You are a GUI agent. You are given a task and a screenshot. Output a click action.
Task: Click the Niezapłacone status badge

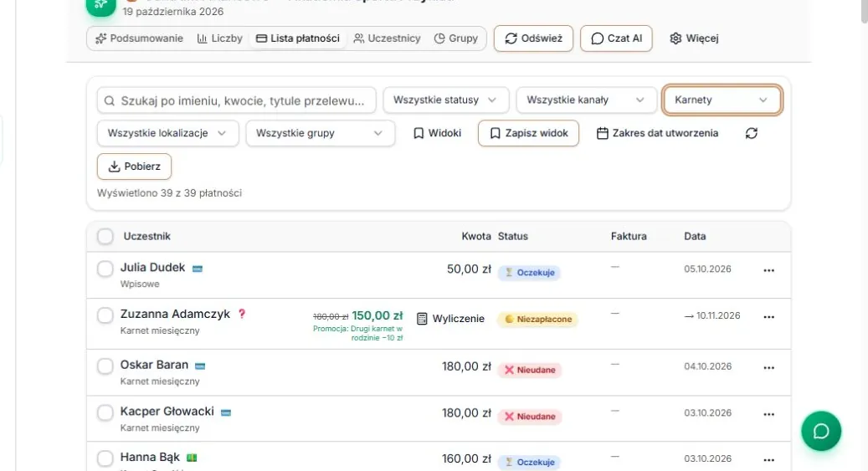click(538, 320)
